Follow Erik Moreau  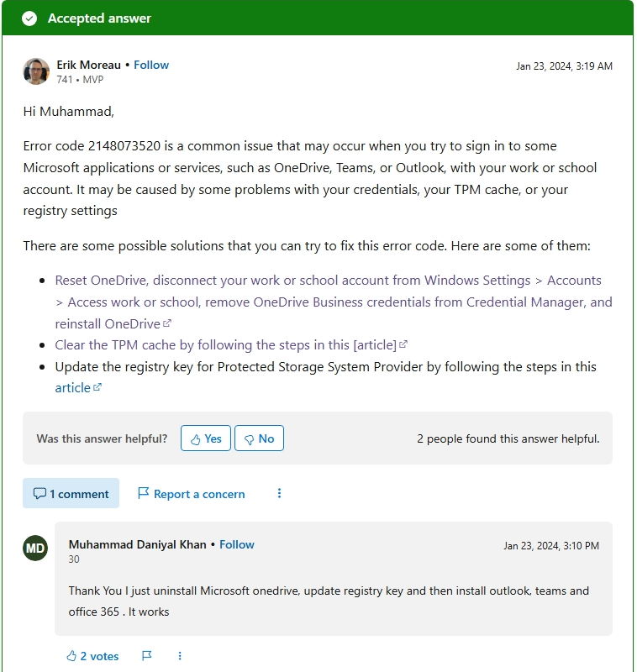[150, 65]
